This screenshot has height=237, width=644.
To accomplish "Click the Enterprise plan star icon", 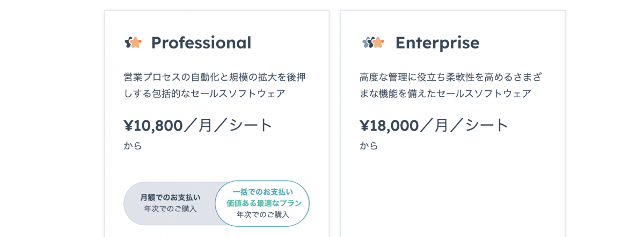I will click(x=373, y=42).
